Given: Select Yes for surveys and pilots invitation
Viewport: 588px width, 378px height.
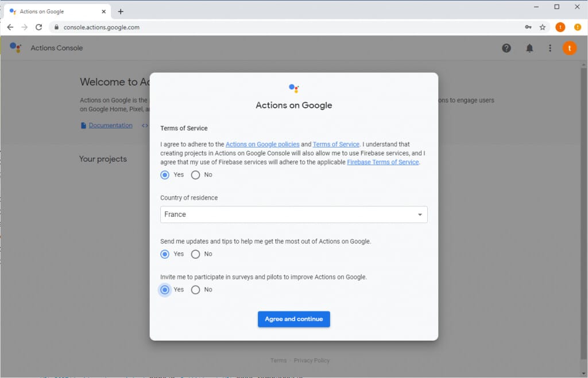Looking at the screenshot, I should pos(165,290).
